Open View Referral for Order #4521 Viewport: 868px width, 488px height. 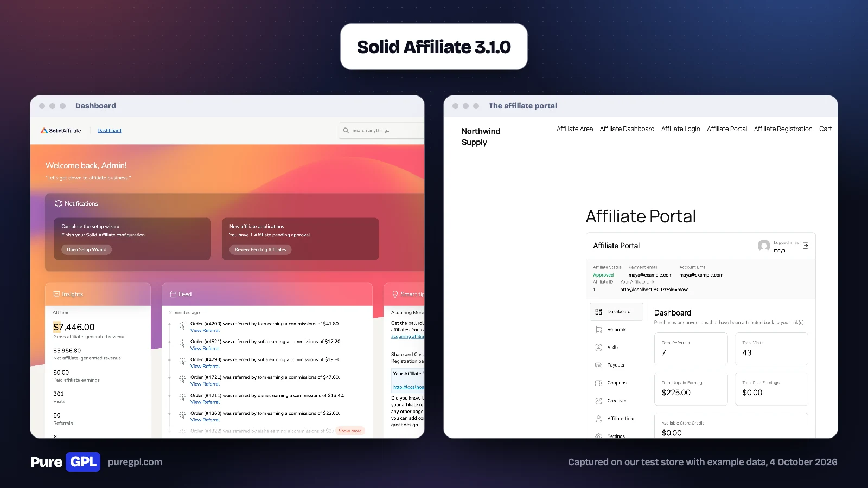tap(205, 348)
